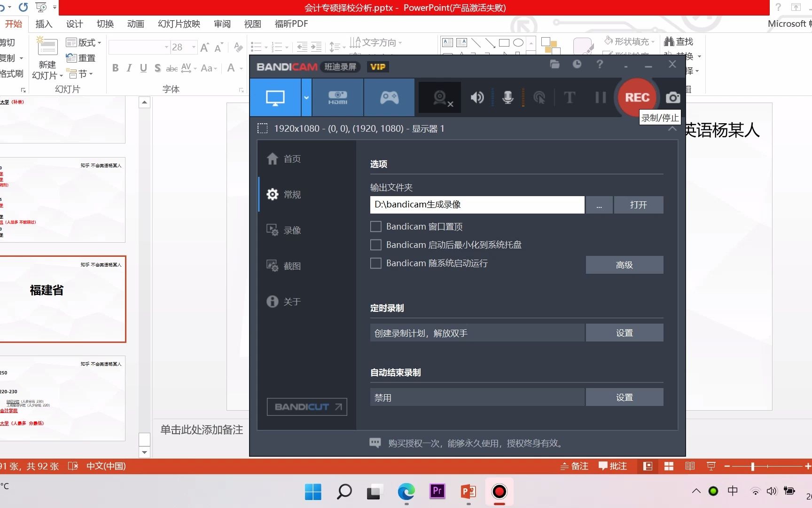Switch to slide sorter view icon
This screenshot has width=812, height=508.
click(x=669, y=466)
